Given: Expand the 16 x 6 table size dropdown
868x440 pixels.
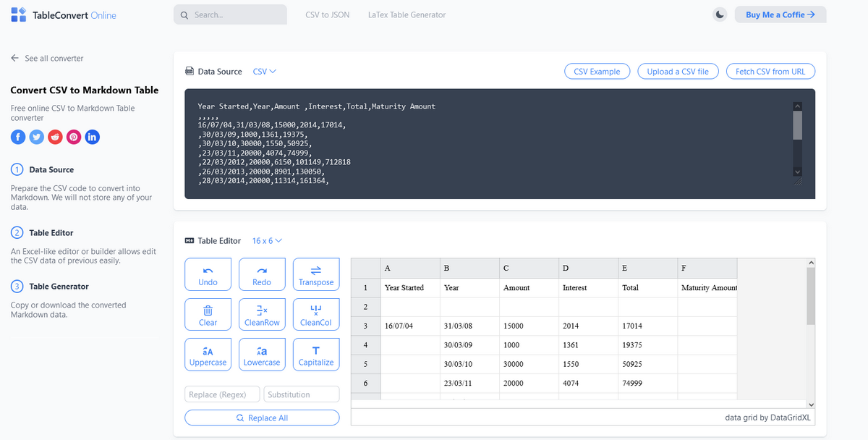Looking at the screenshot, I should click(x=266, y=240).
